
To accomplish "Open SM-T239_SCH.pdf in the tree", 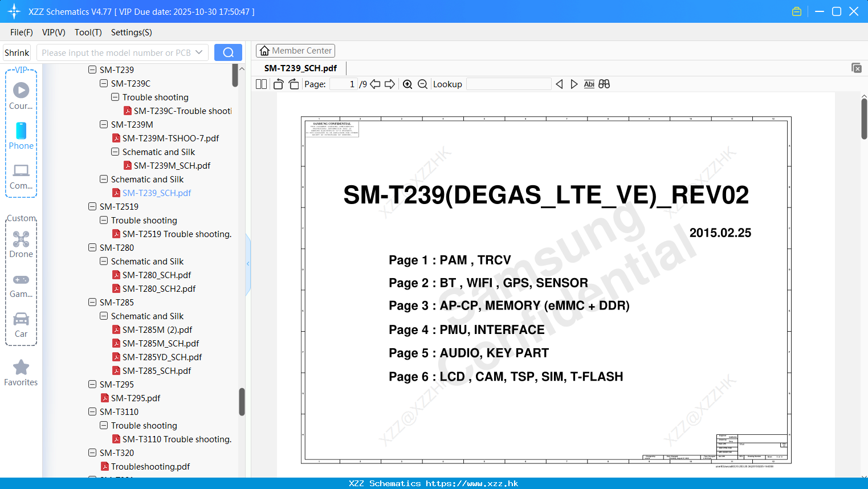I will click(157, 193).
